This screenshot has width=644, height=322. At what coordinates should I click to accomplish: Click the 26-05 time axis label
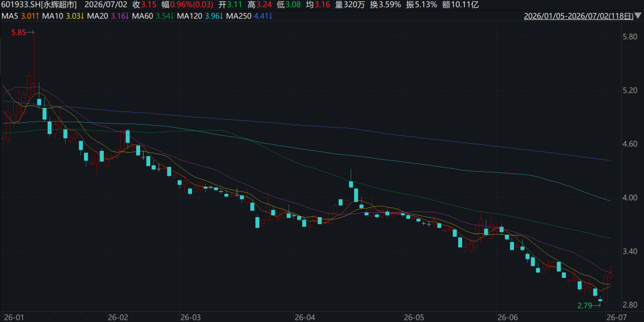(414, 317)
